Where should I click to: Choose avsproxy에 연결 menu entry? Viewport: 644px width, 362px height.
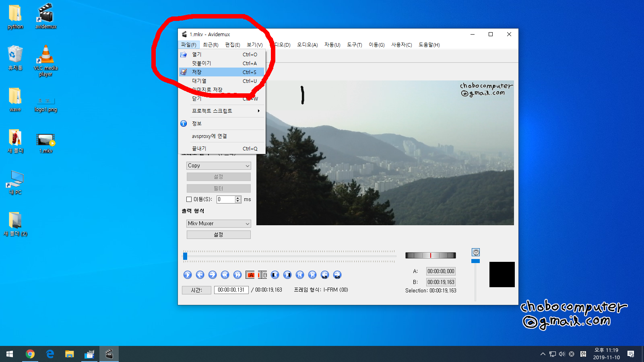pyautogui.click(x=222, y=136)
